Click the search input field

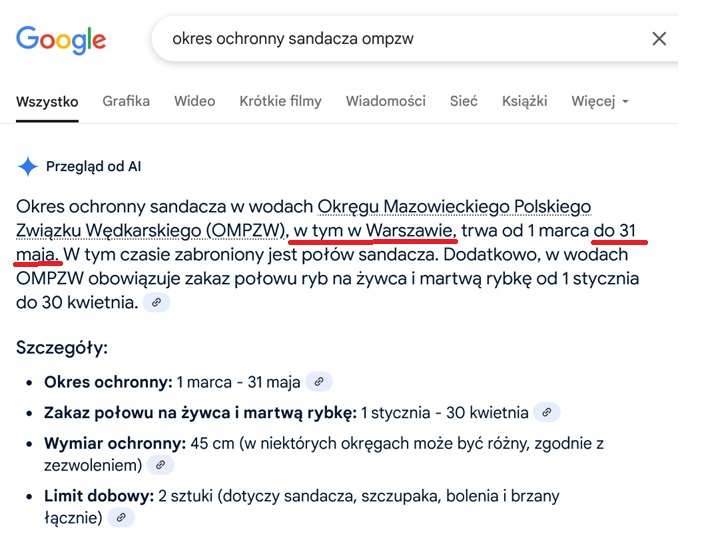400,39
